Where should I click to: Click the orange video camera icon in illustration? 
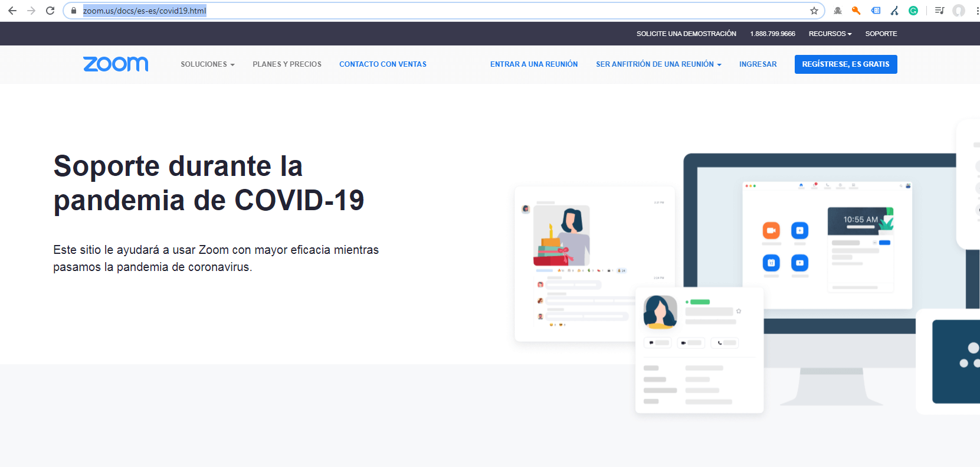[x=771, y=230]
